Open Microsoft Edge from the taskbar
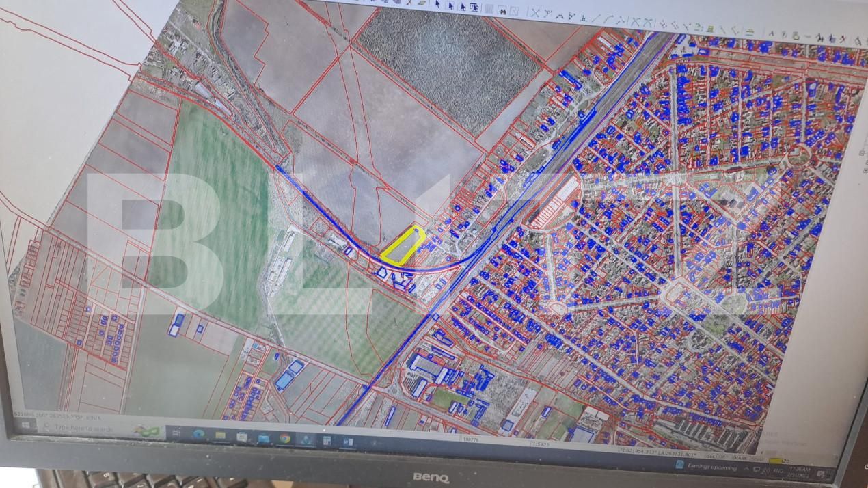868x488 pixels. (x=199, y=435)
